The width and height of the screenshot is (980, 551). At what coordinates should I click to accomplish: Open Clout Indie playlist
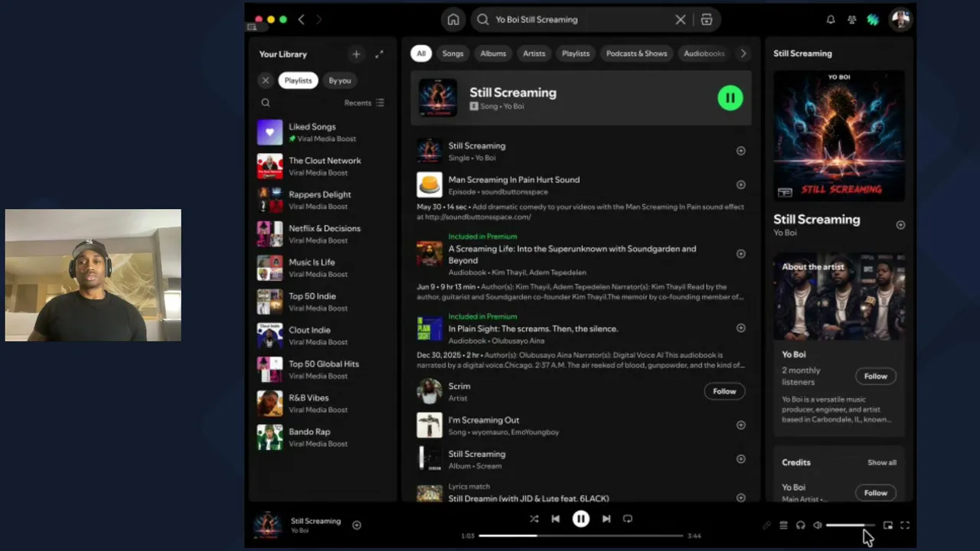point(322,336)
